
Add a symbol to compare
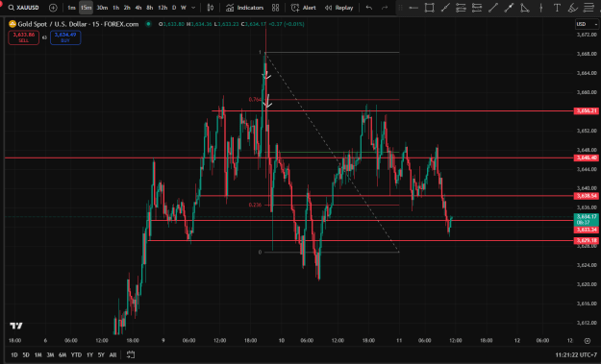53,8
